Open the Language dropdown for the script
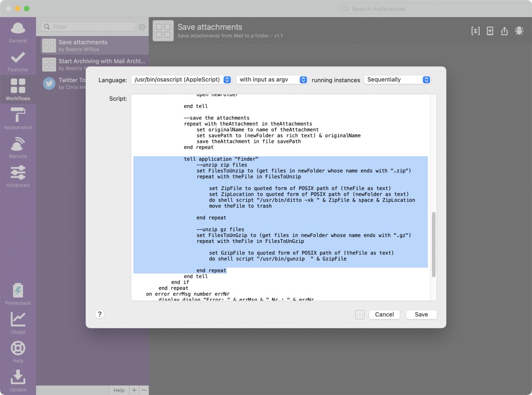This screenshot has width=532, height=395. click(181, 79)
